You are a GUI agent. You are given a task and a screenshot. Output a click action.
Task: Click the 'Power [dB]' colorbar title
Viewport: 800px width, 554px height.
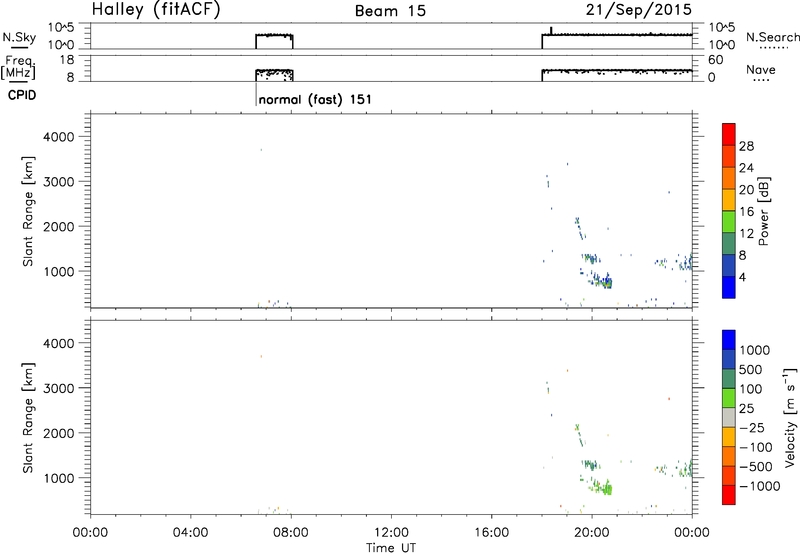763,211
